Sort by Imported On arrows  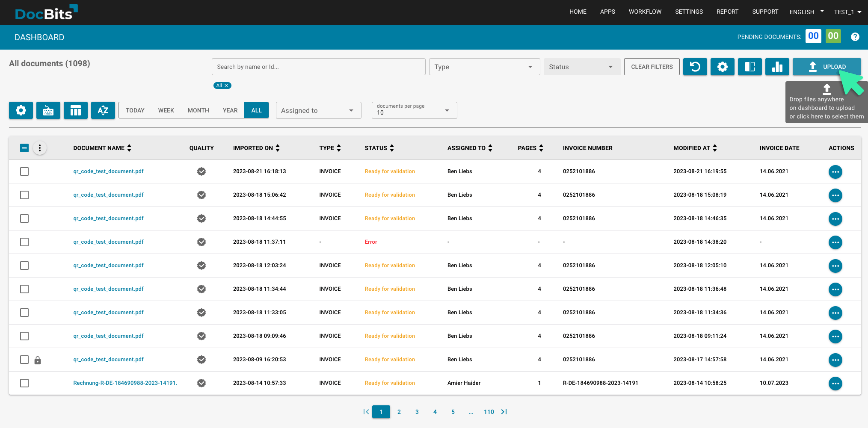coord(278,148)
